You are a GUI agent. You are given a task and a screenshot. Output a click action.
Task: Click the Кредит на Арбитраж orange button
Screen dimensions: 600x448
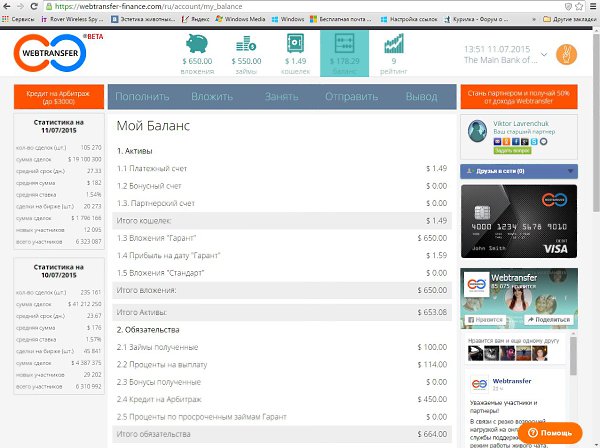pyautogui.click(x=57, y=96)
